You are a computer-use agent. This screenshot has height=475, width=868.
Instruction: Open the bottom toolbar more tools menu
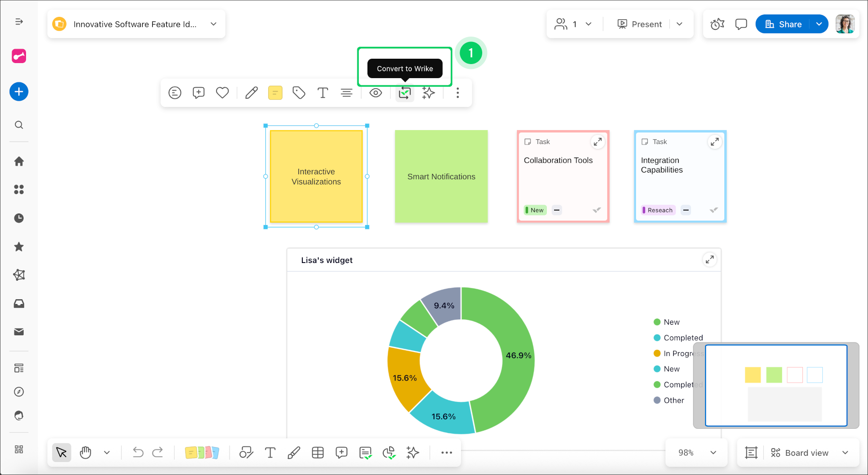[447, 453]
